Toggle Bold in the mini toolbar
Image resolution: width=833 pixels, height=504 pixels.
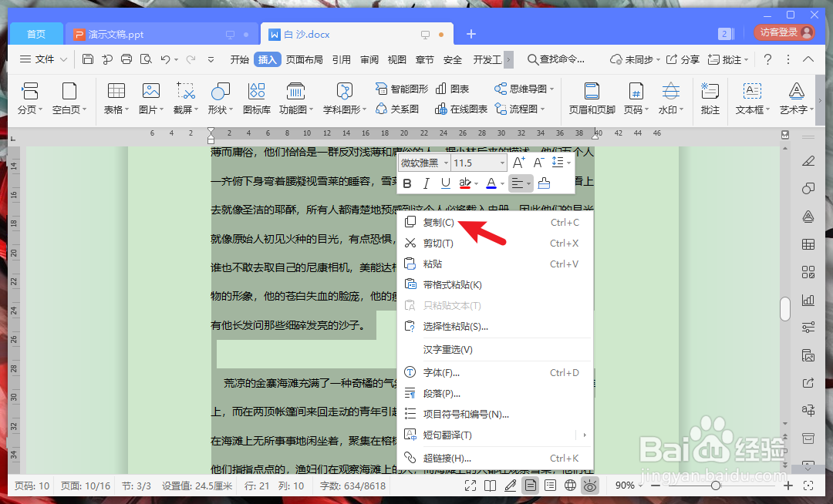point(407,183)
